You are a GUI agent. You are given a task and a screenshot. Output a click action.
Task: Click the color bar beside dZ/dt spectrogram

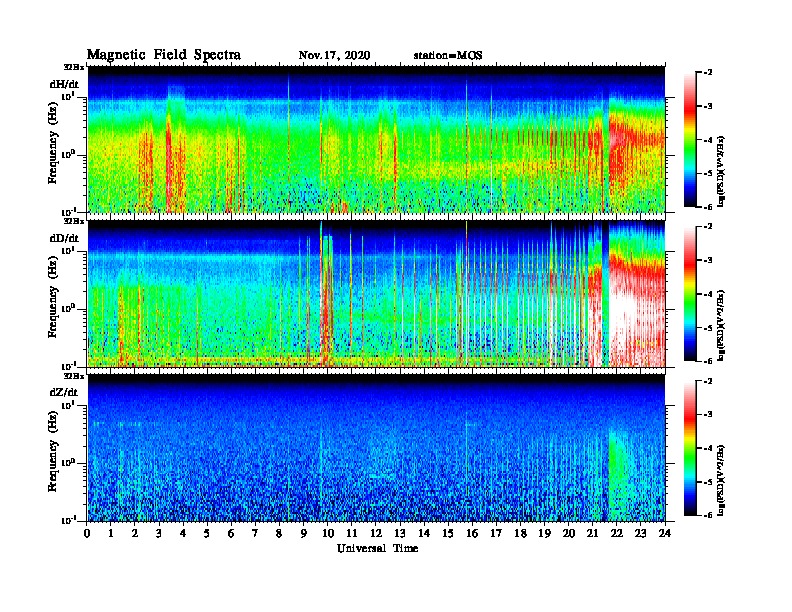point(689,448)
